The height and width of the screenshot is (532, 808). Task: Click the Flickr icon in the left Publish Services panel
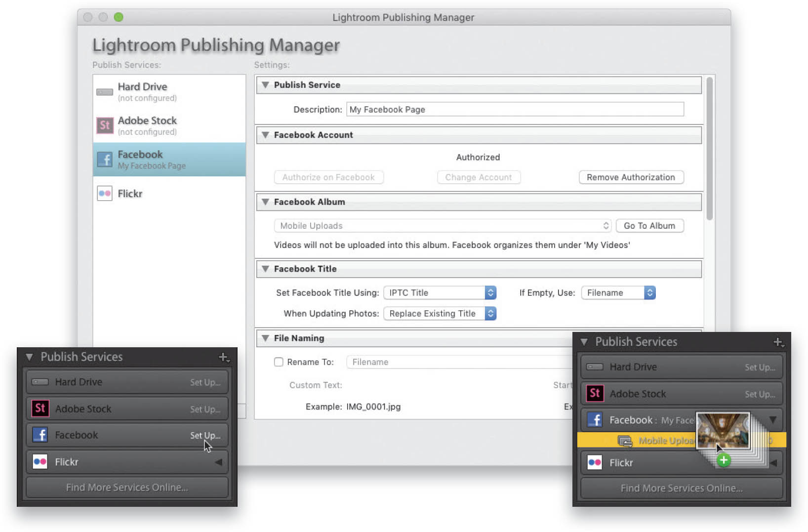click(x=40, y=462)
